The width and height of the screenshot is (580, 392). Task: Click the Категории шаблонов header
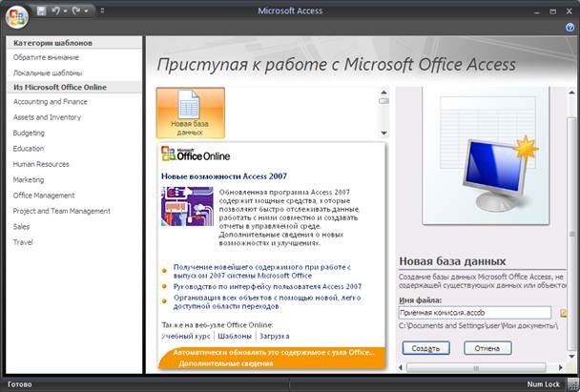(x=52, y=43)
